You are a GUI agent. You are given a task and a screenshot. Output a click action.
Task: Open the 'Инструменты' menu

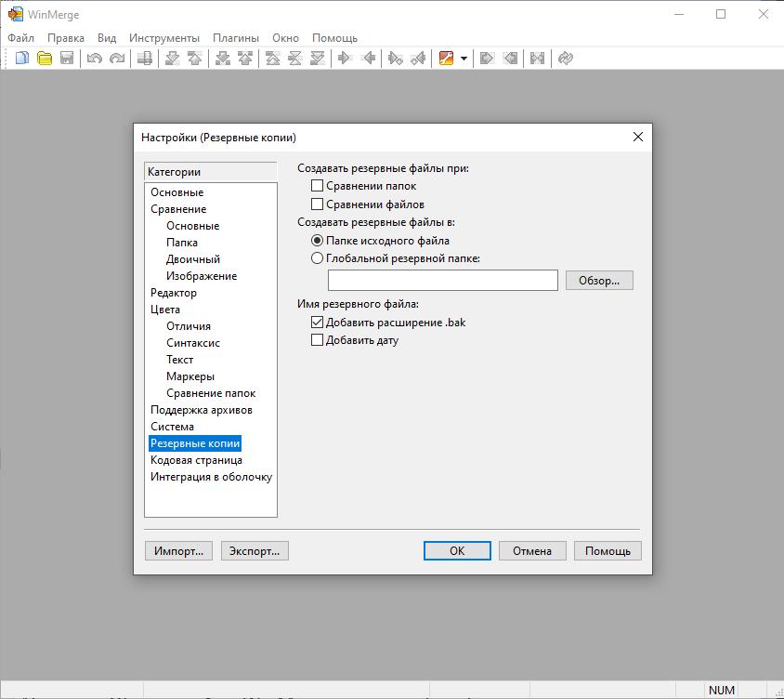pyautogui.click(x=164, y=38)
